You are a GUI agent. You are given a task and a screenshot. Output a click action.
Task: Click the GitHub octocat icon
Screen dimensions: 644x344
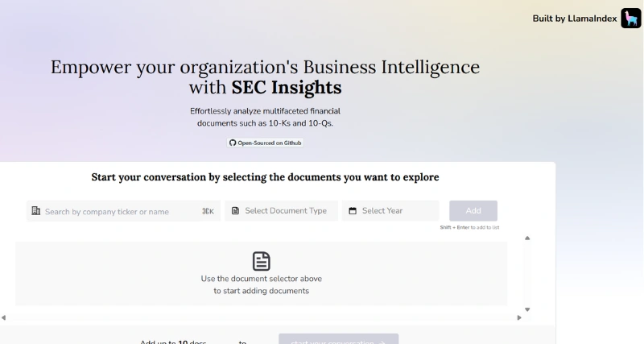point(233,143)
